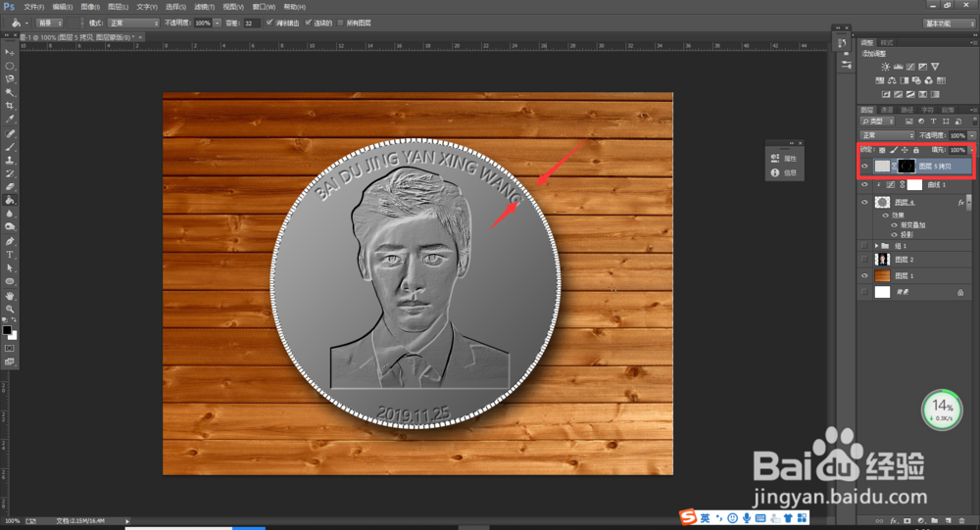Open the 前景 fill source dropdown
Image resolution: width=980 pixels, height=530 pixels.
(x=50, y=24)
